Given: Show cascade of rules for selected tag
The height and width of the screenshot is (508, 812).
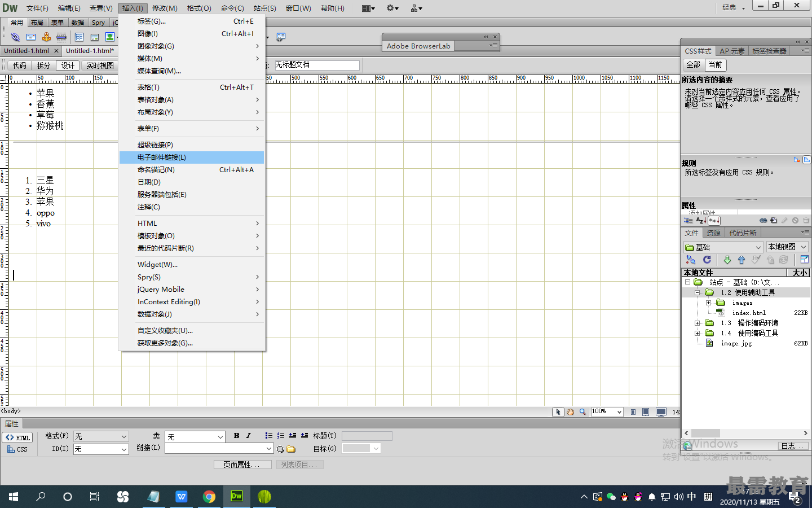Looking at the screenshot, I should (807, 160).
